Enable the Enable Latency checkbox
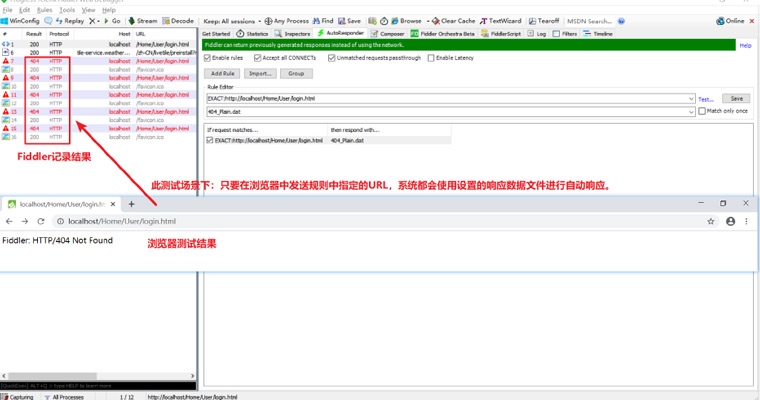 point(431,58)
